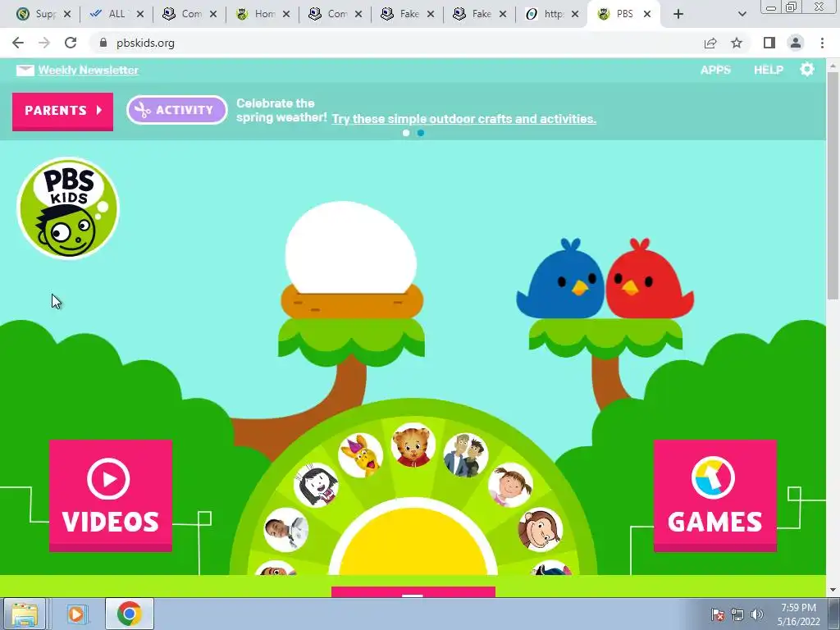840x630 pixels.
Task: Open the Chrome profile avatar menu
Action: (x=796, y=43)
